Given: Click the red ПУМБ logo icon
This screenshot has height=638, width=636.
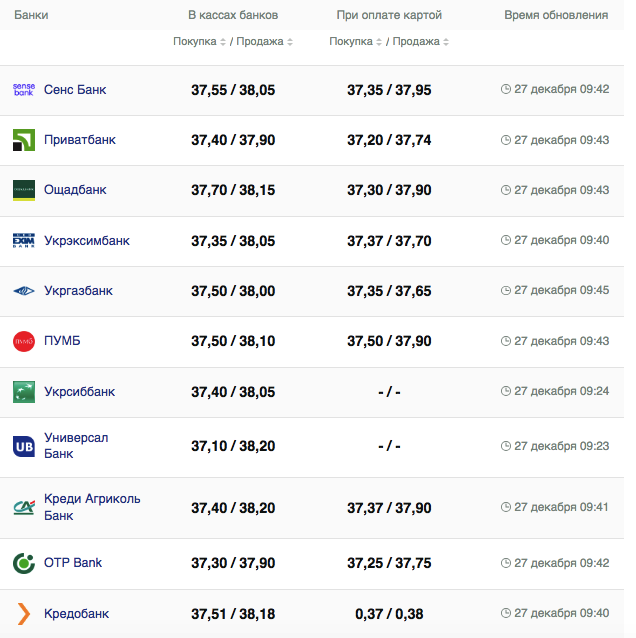Looking at the screenshot, I should point(24,341).
